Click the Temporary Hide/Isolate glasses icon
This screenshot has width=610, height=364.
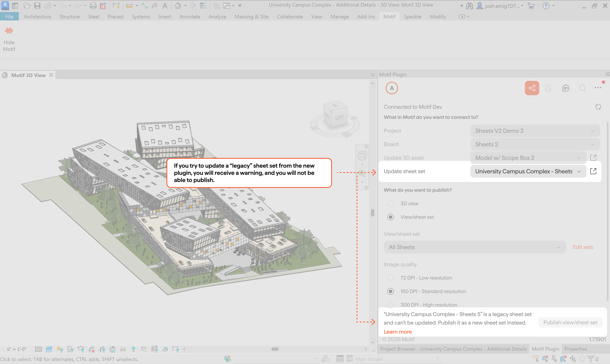pyautogui.click(x=123, y=349)
